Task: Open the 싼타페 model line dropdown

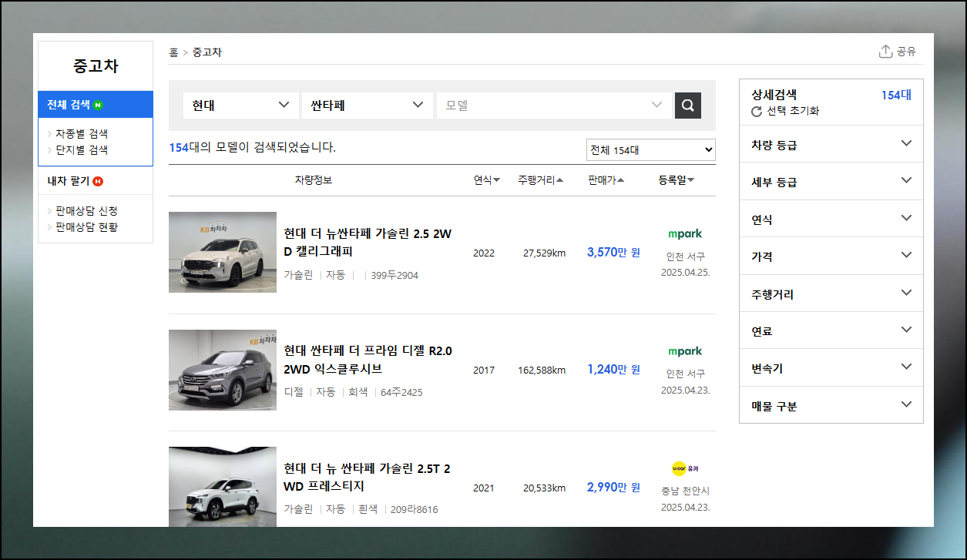Action: (367, 106)
